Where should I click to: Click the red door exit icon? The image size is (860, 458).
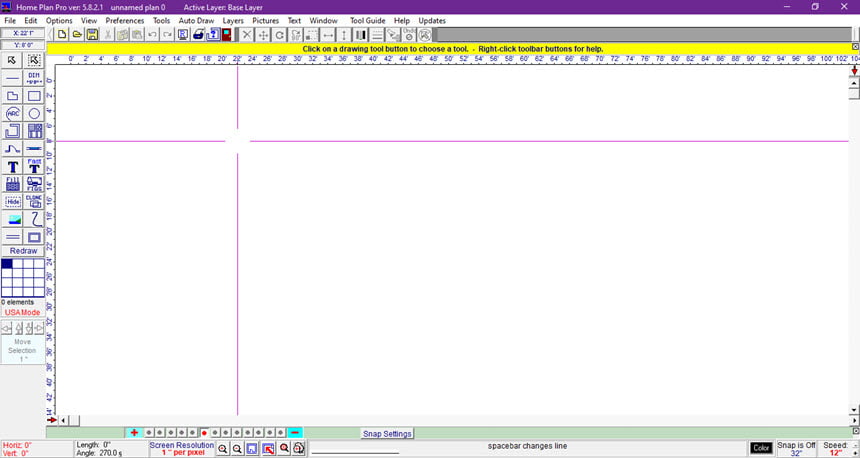click(x=227, y=35)
